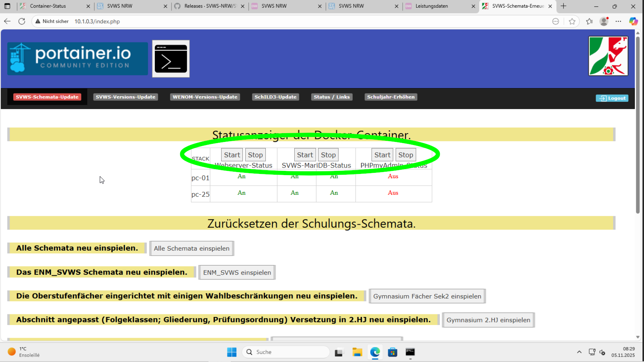Click the pc-25 row label
Image resolution: width=644 pixels, height=362 pixels.
click(x=201, y=194)
